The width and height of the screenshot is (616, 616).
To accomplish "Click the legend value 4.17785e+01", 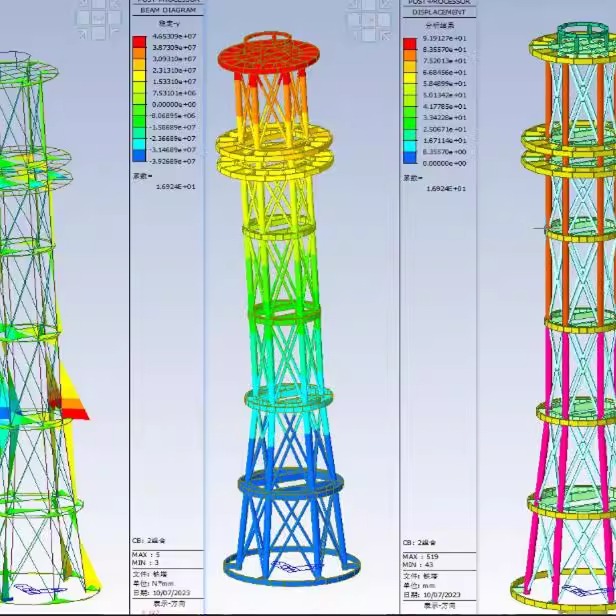I will (x=444, y=106).
